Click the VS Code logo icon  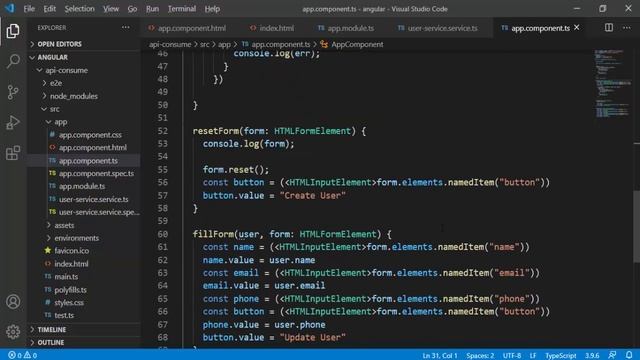[9, 8]
